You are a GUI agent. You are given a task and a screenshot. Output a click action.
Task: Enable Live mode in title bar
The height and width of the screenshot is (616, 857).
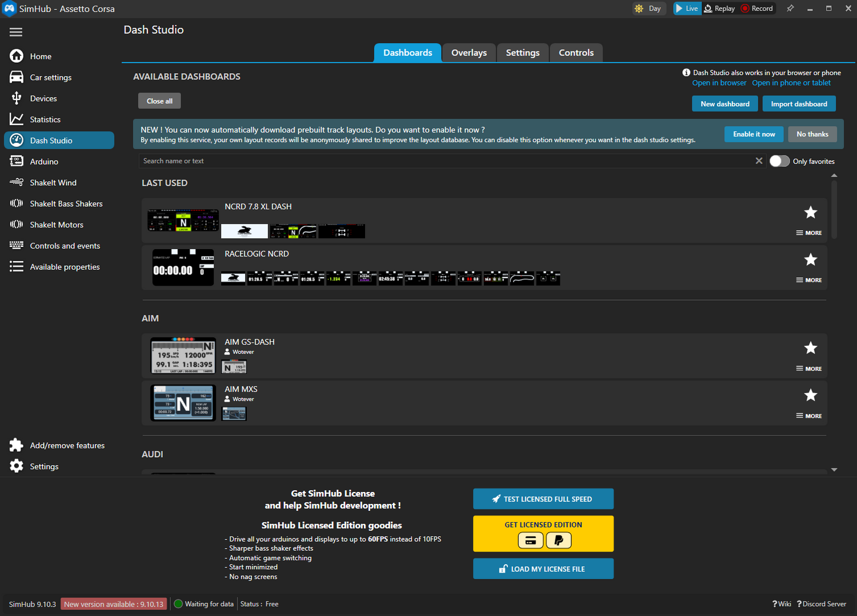click(x=687, y=9)
